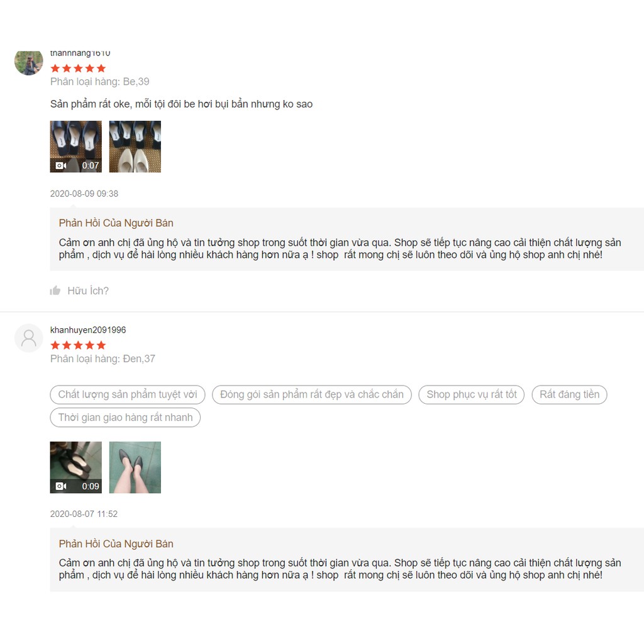This screenshot has width=644, height=644.
Task: Play the 0:07 review video
Action: [x=76, y=147]
